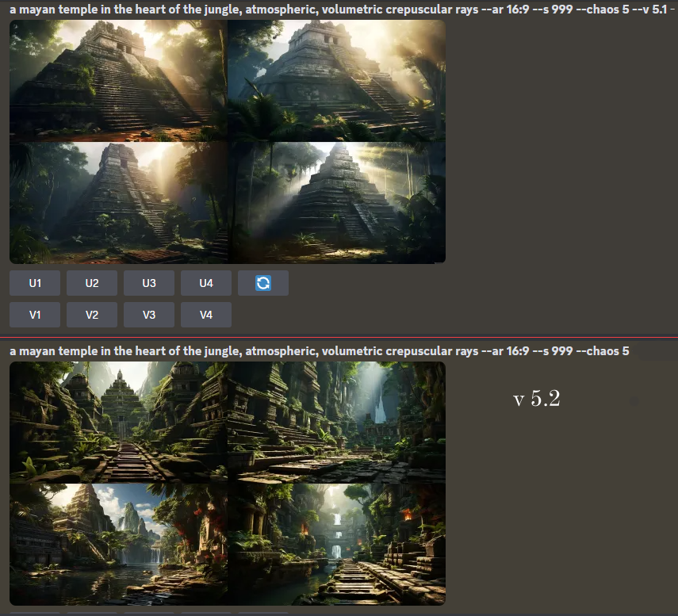Upscale the fourth image using U4
Viewport: 678px width, 616px height.
pos(206,283)
